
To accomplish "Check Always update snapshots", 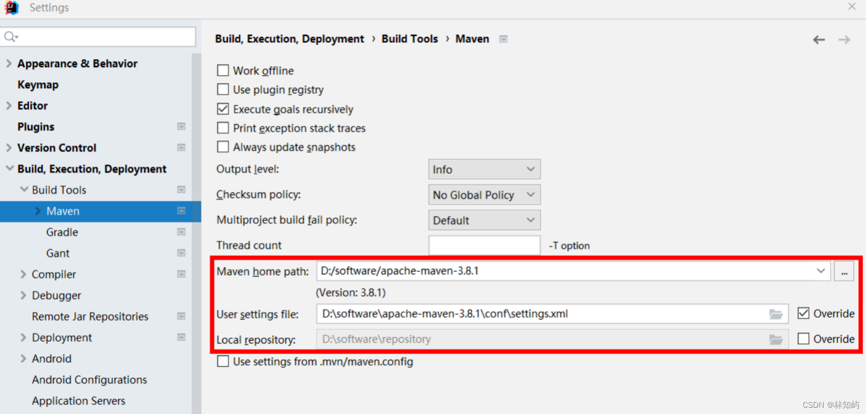I will (223, 147).
